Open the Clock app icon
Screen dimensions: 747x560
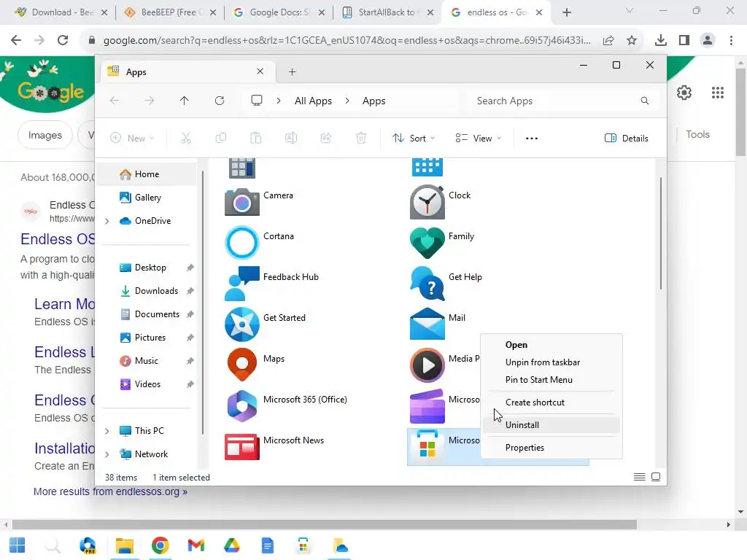(427, 202)
